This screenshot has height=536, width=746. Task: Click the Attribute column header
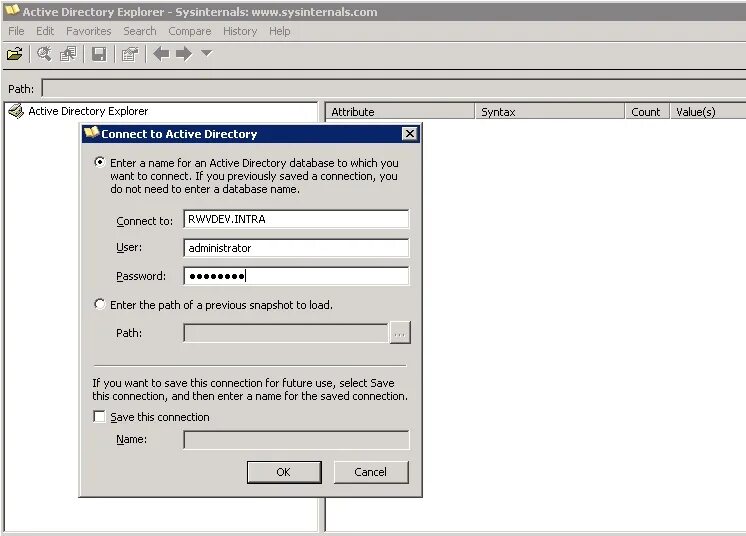point(400,112)
